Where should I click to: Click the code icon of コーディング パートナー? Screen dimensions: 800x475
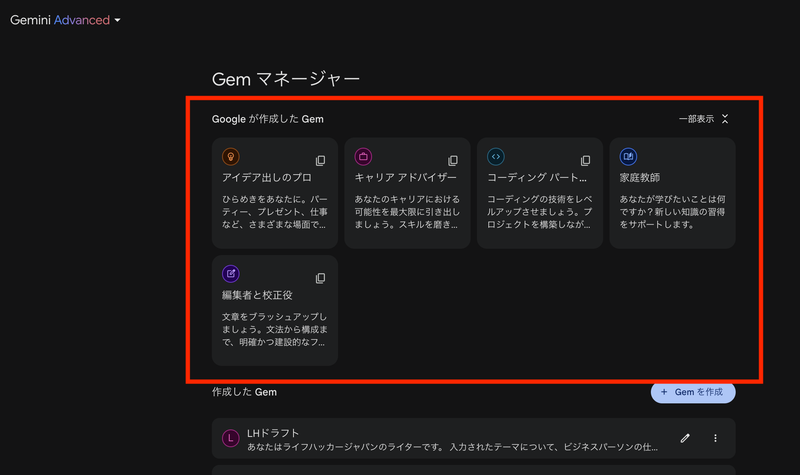click(x=496, y=157)
